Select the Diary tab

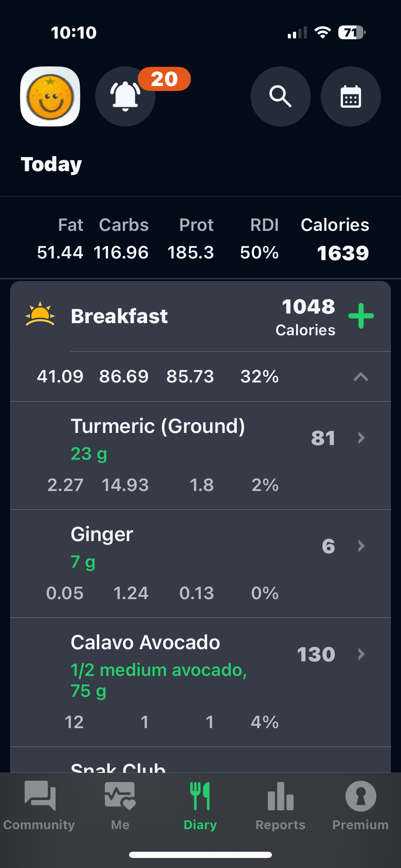coord(200,806)
